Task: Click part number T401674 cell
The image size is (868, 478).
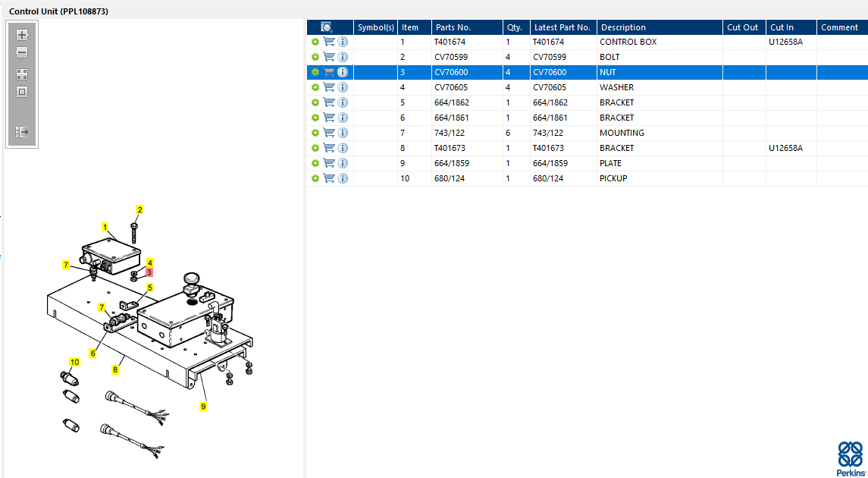Action: [x=467, y=42]
